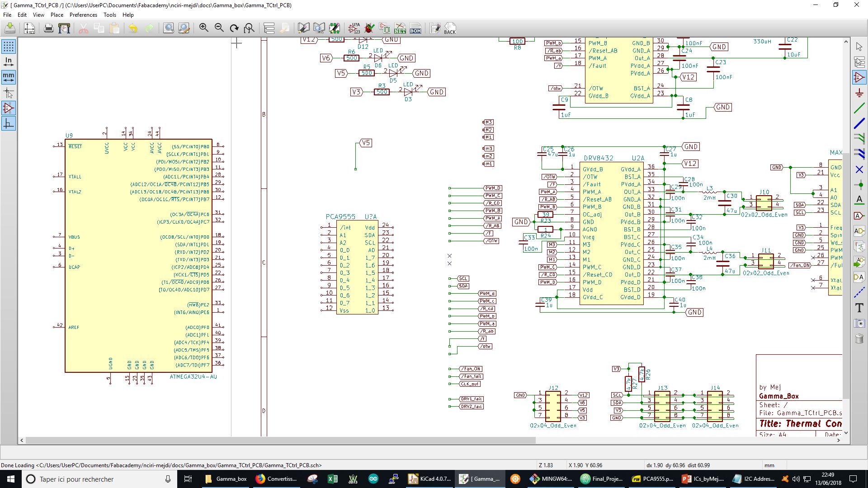Open the Preferences menu

pos(83,14)
